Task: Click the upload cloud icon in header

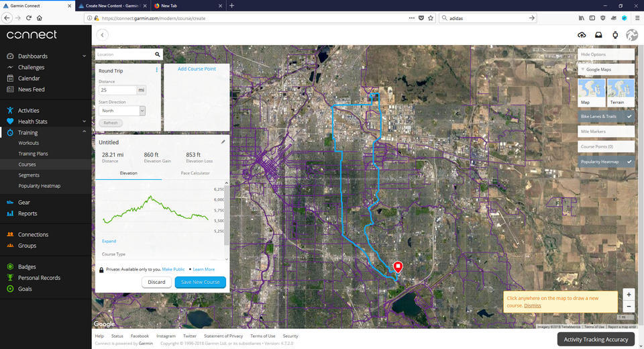Action: coord(581,35)
